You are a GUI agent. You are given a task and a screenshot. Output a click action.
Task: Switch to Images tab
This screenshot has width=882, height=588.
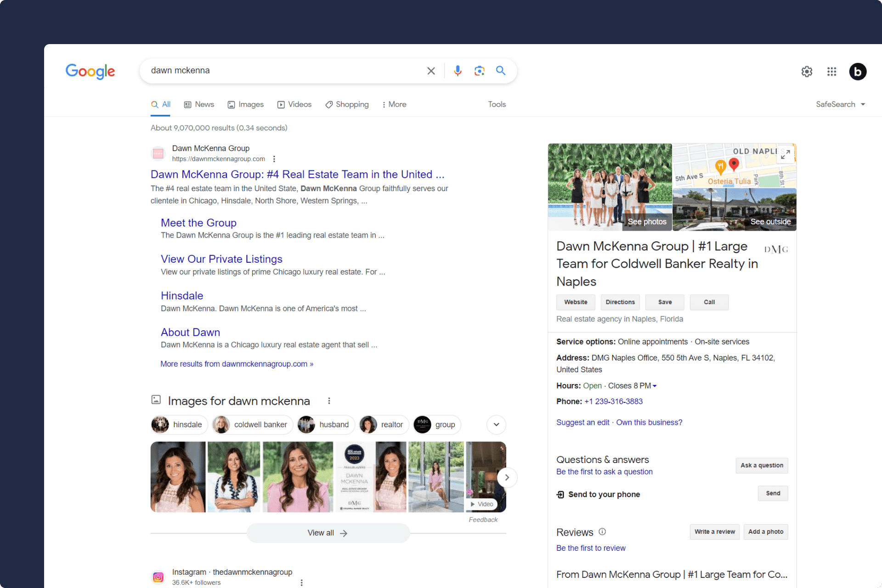point(245,104)
